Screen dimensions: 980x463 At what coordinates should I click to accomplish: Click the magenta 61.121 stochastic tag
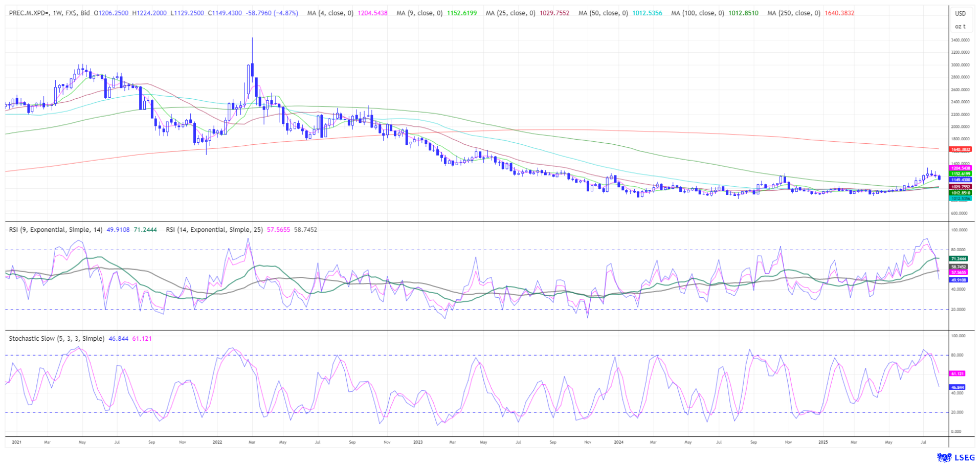[x=957, y=374]
